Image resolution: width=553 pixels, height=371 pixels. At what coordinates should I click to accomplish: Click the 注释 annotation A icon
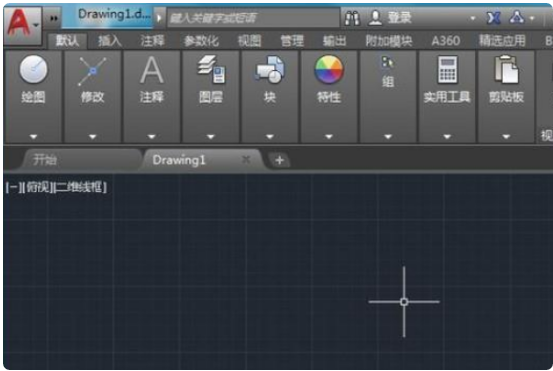coord(152,70)
